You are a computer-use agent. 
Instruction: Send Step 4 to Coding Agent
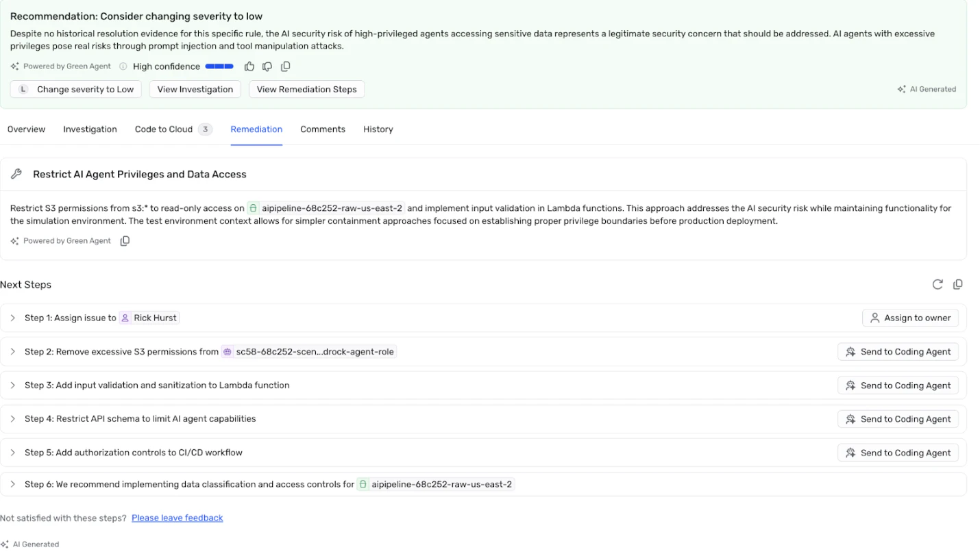pyautogui.click(x=898, y=419)
